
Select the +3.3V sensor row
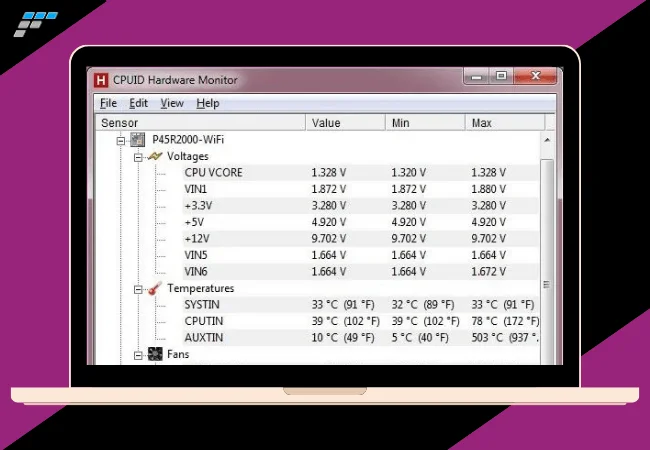[x=361, y=206]
